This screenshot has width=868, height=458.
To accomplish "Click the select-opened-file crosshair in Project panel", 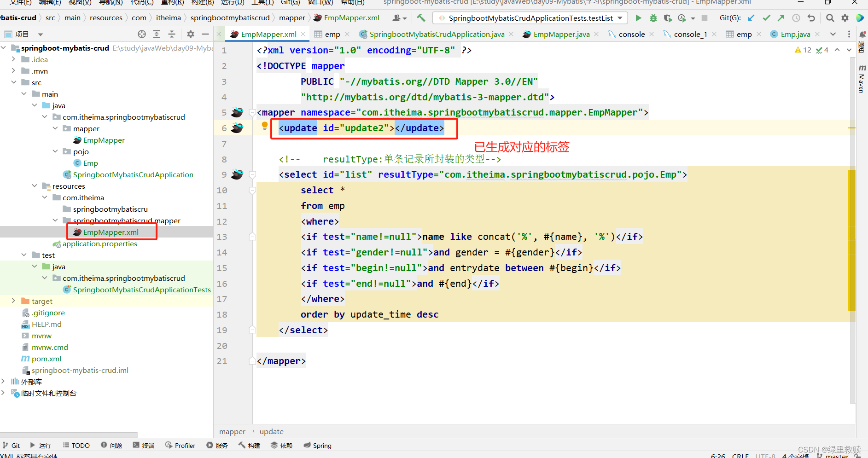I will point(141,34).
